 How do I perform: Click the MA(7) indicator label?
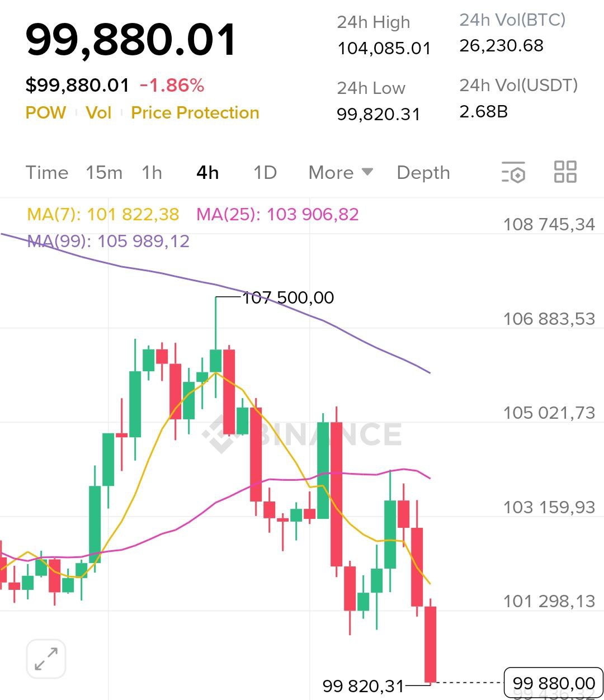pos(103,214)
